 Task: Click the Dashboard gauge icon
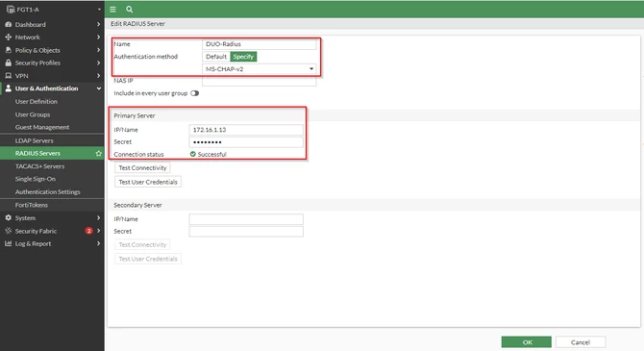9,24
